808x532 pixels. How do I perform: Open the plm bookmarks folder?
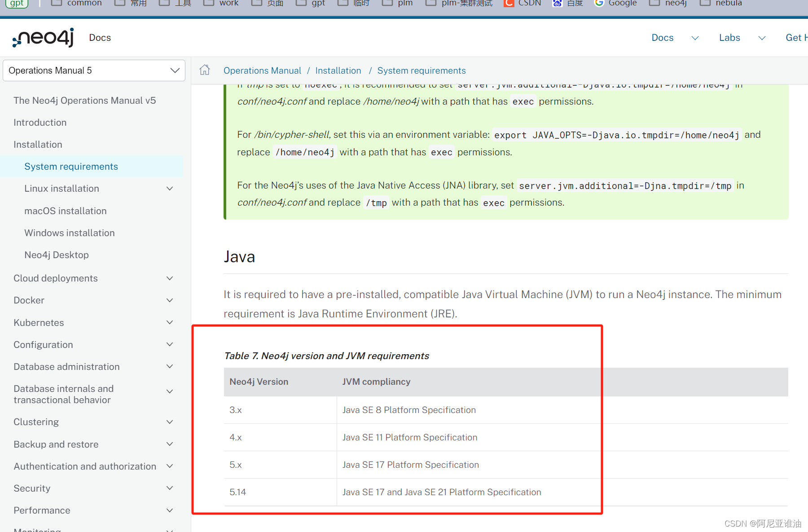point(397,3)
